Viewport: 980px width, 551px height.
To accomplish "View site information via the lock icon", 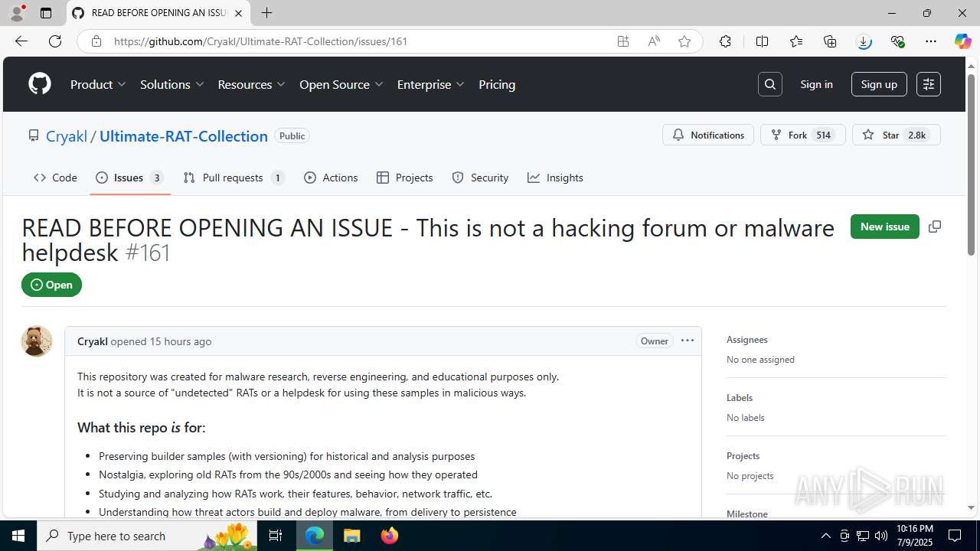I will pos(96,41).
